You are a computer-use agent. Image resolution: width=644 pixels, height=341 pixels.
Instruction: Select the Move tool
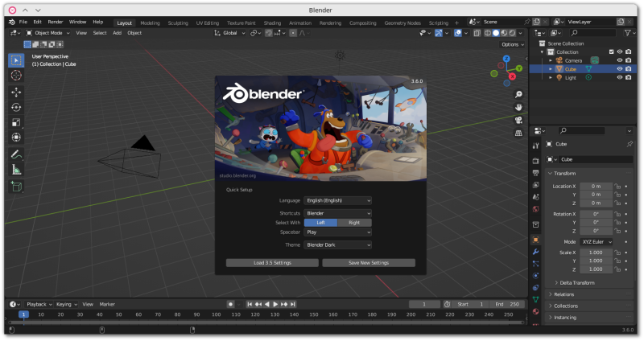(16, 92)
